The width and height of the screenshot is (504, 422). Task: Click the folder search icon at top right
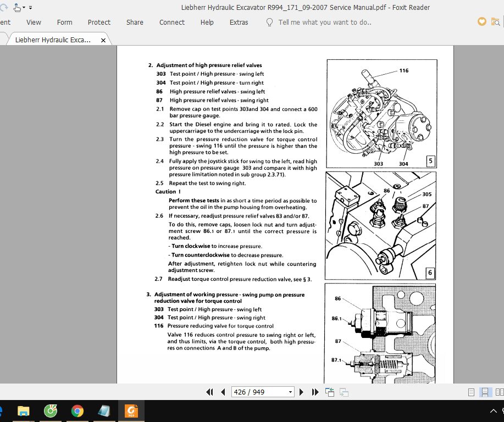pyautogui.click(x=495, y=22)
